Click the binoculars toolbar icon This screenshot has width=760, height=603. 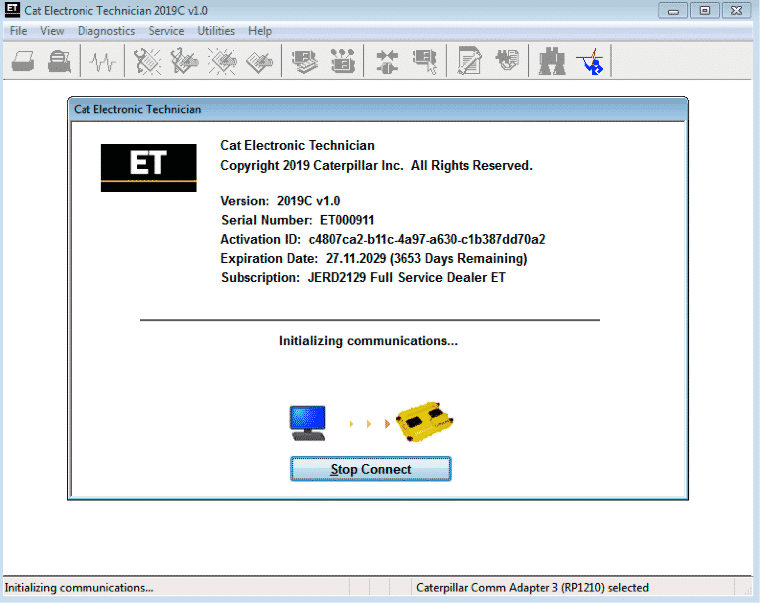pos(552,62)
